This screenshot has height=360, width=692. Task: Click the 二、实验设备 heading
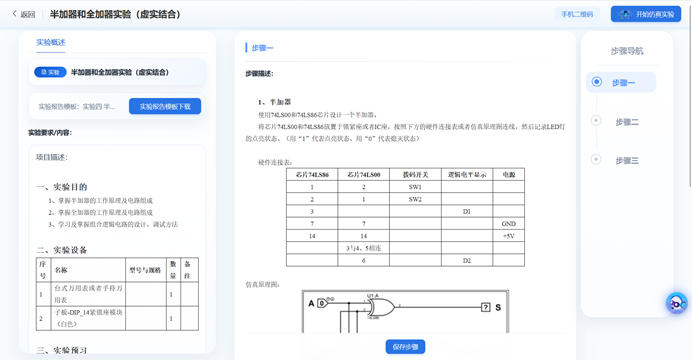pos(62,250)
